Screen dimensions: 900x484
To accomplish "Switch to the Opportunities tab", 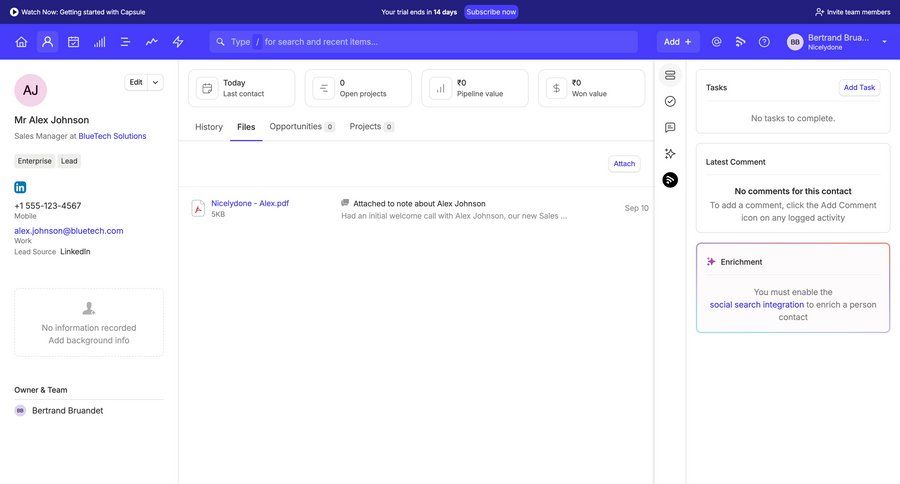I will click(302, 126).
